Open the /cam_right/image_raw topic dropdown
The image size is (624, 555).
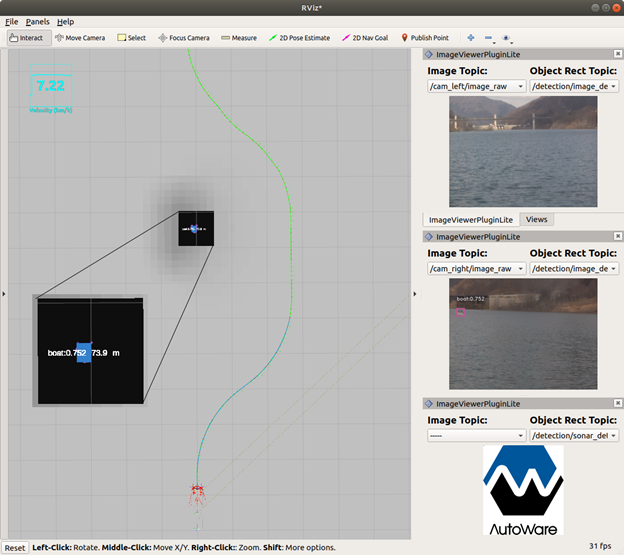coord(476,268)
